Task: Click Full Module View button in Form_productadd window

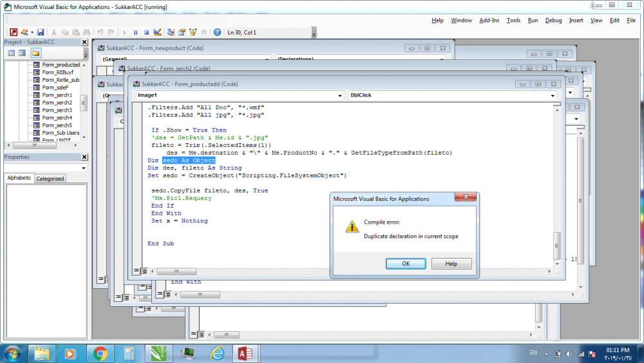Action: pos(144,271)
